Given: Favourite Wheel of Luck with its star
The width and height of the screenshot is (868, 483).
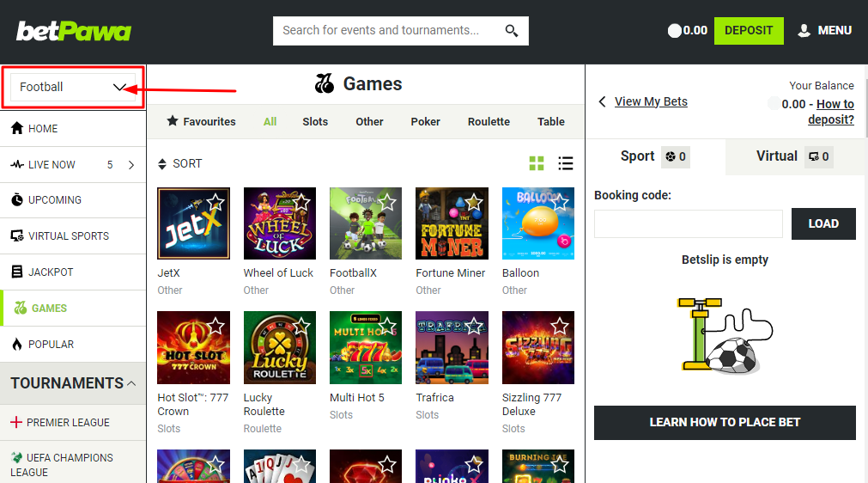Looking at the screenshot, I should [301, 202].
